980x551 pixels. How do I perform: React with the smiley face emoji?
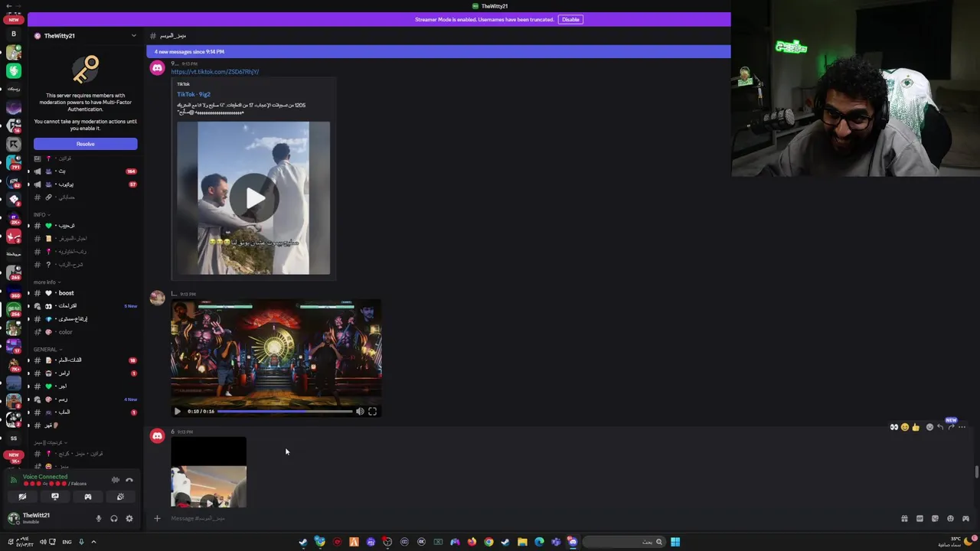[x=904, y=427]
